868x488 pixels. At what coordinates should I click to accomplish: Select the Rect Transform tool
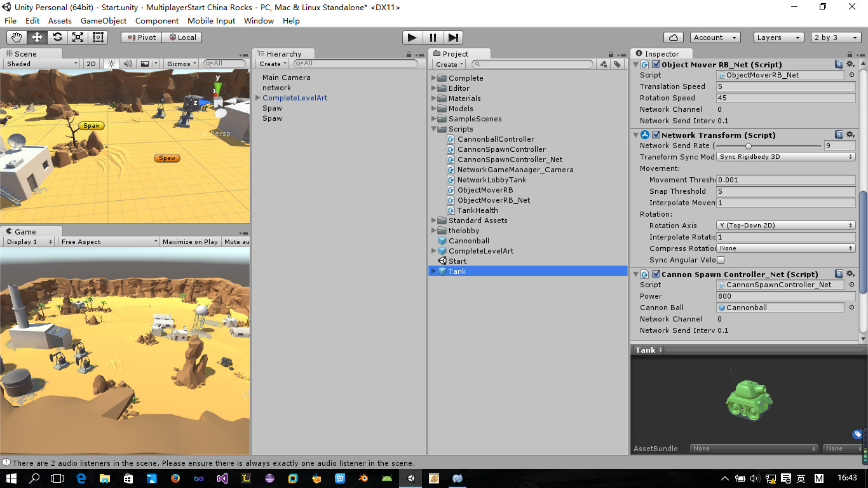click(x=98, y=37)
